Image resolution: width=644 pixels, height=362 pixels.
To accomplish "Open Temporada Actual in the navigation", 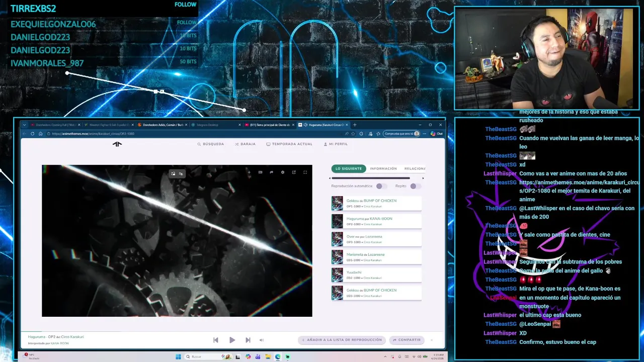I will point(289,144).
